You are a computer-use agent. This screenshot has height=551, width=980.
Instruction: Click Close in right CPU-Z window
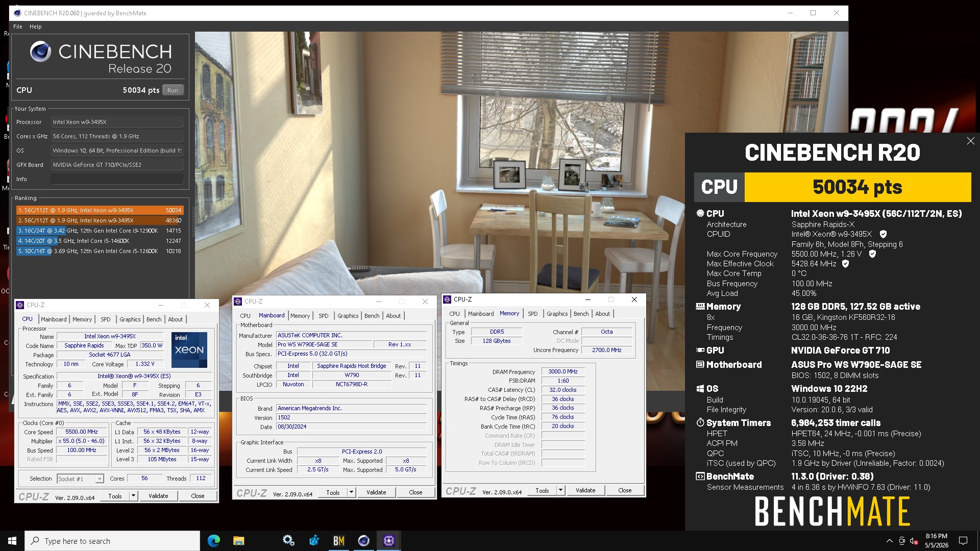click(x=625, y=490)
